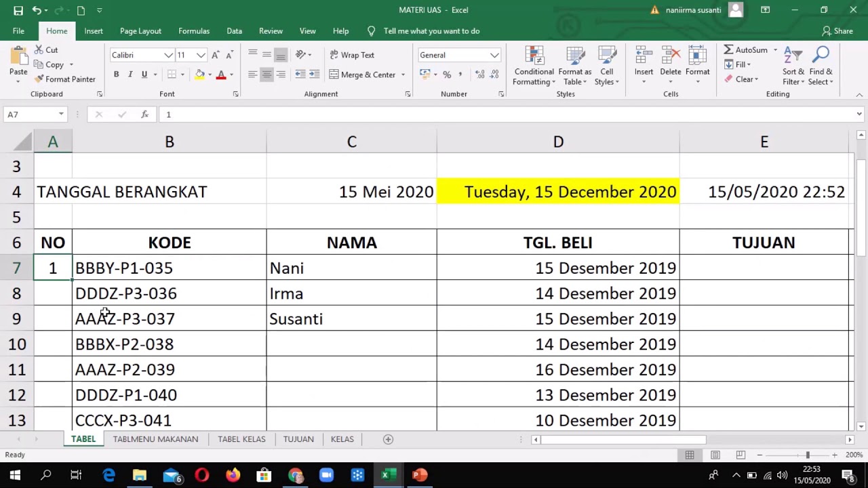Click the Paste clipboard icon
Viewport: 868px width, 488px height.
pos(18,56)
